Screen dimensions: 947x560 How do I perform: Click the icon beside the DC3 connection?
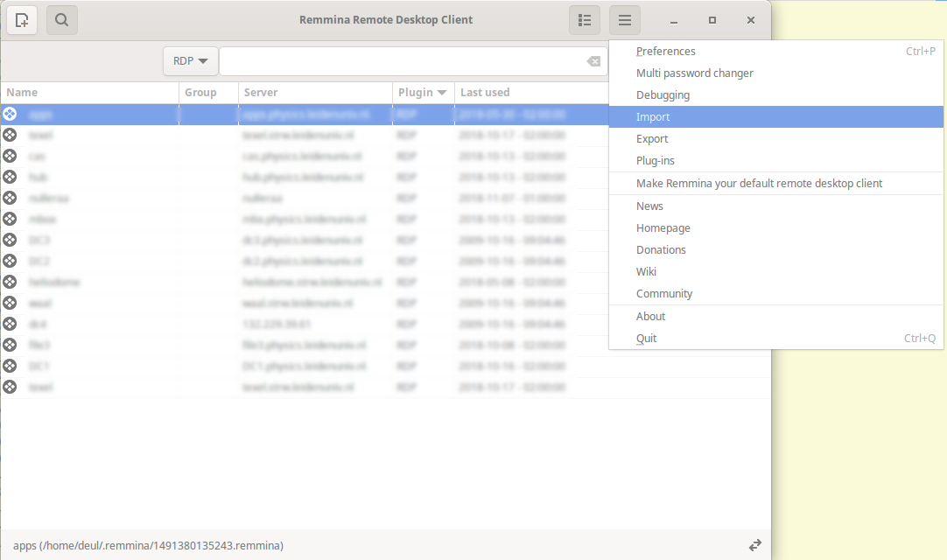(x=10, y=240)
